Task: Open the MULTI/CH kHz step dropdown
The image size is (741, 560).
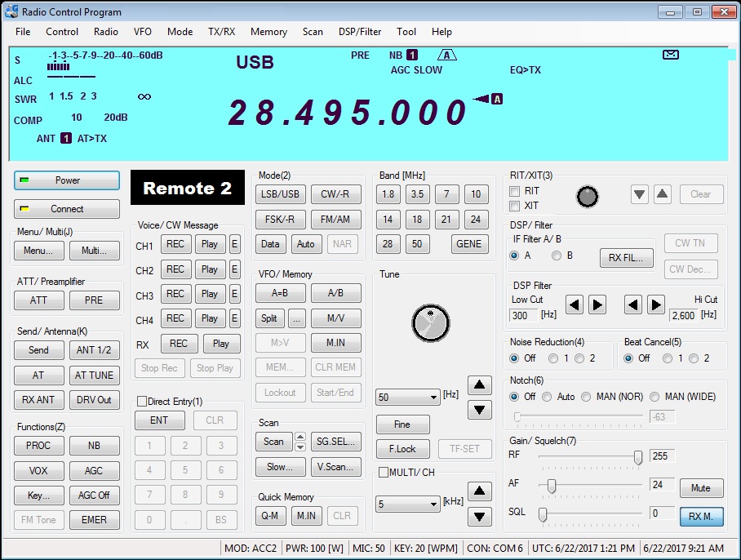Action: [x=408, y=504]
